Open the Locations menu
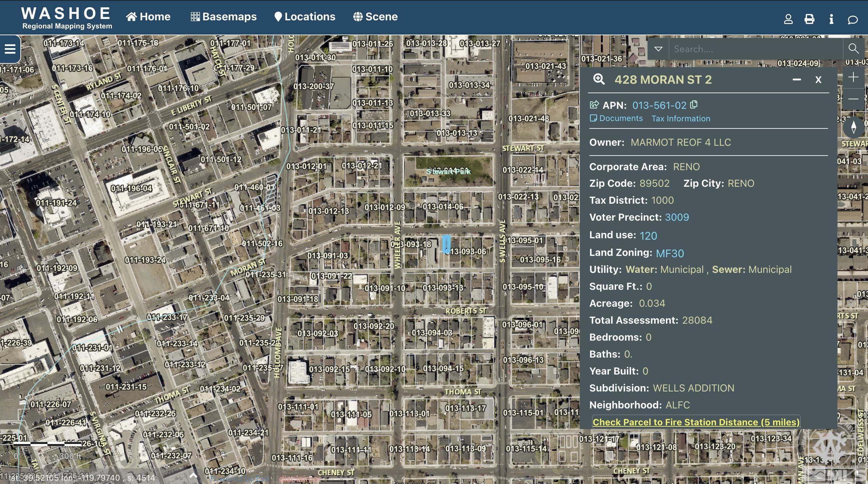Viewport: 868px width, 484px height. pos(304,17)
